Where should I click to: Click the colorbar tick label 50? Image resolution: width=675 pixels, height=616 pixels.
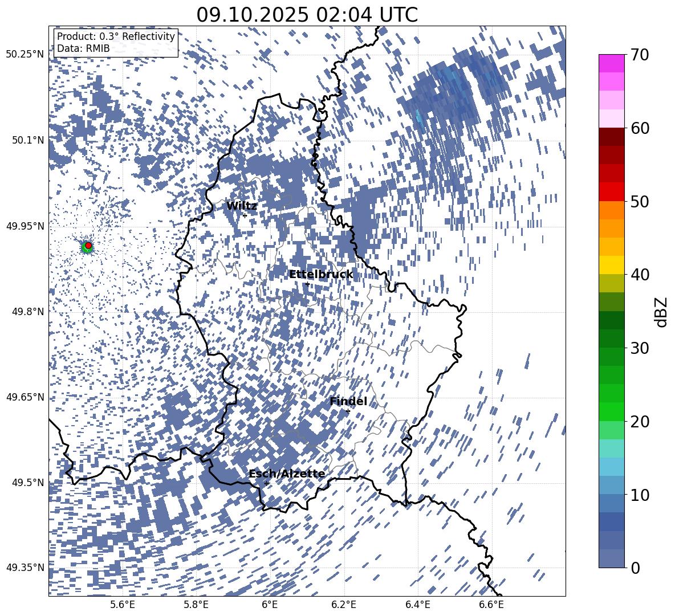coord(640,201)
